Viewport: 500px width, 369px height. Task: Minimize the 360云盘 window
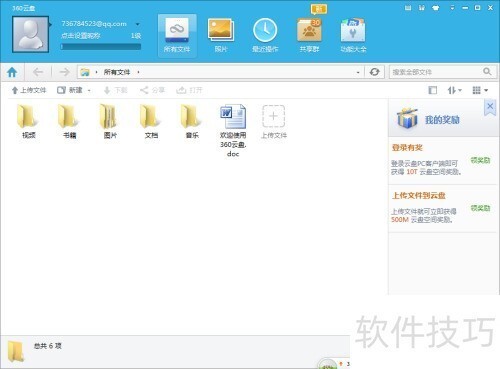click(x=465, y=8)
